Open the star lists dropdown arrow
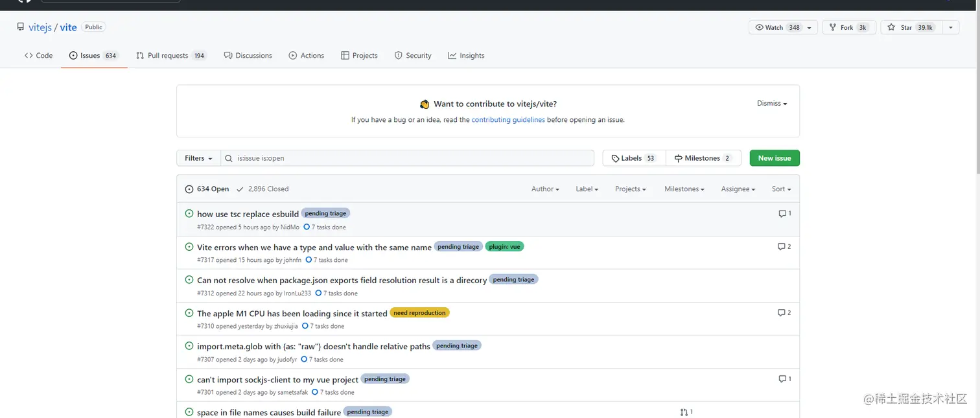Viewport: 980px width, 418px height. [950, 28]
